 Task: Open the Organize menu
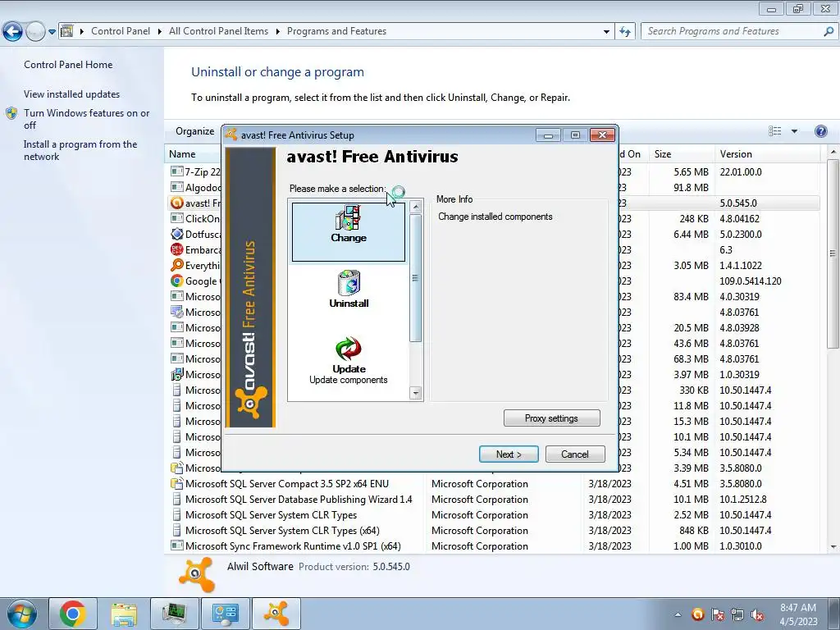tap(195, 131)
